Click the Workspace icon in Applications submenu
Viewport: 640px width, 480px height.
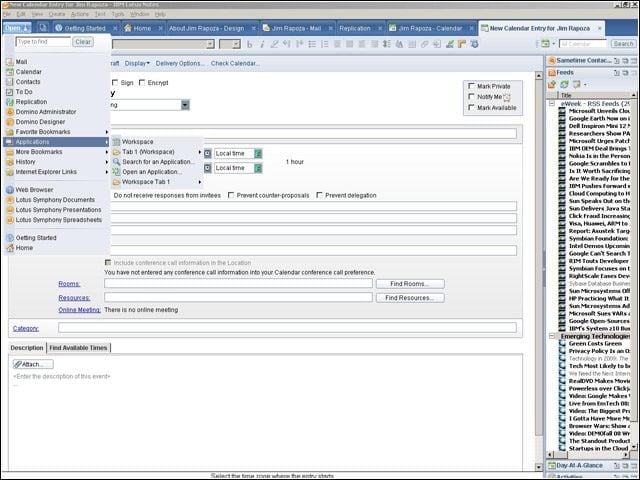coord(116,142)
